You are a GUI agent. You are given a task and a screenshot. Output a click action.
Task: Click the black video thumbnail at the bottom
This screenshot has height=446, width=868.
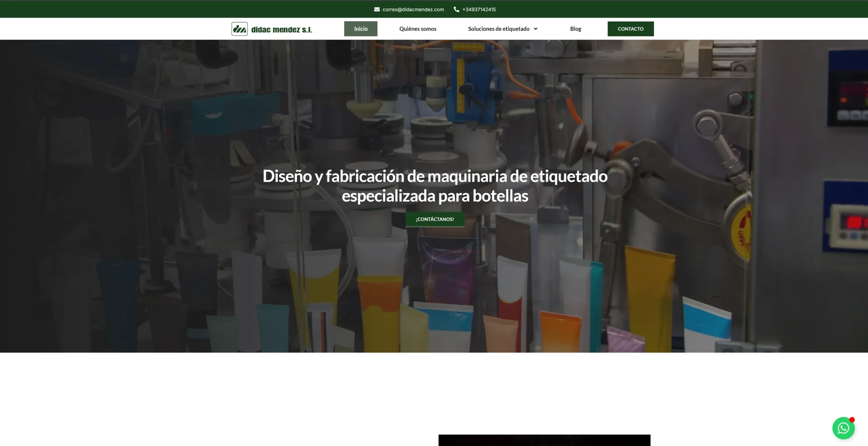coord(544,440)
